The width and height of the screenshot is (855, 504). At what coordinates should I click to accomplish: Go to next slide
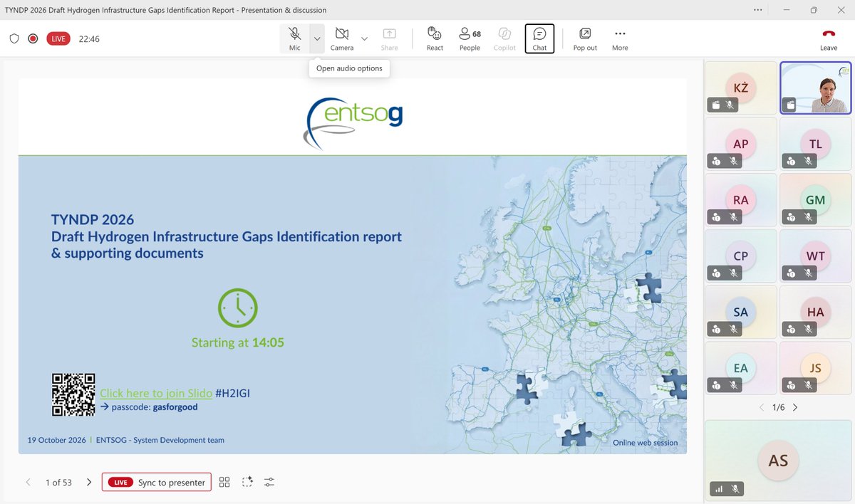[x=89, y=482]
